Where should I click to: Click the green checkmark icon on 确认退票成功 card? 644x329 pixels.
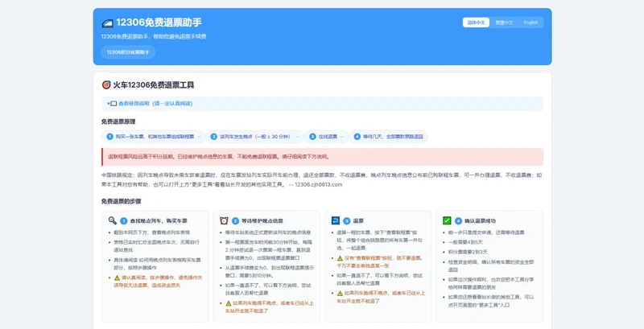click(447, 220)
